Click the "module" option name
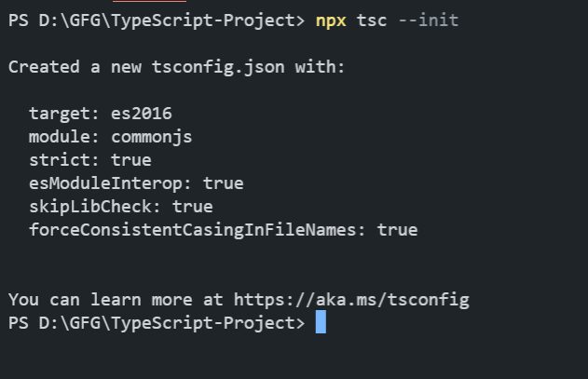This screenshot has height=379, width=588. coord(60,137)
